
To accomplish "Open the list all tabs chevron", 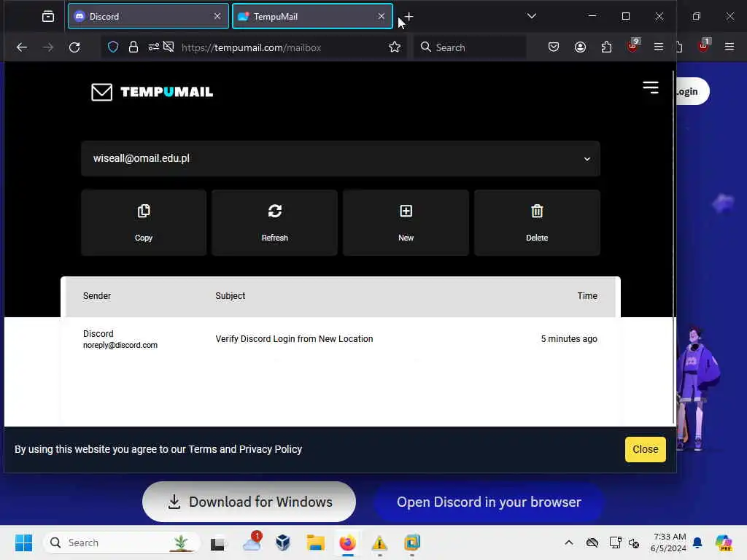I will point(532,16).
